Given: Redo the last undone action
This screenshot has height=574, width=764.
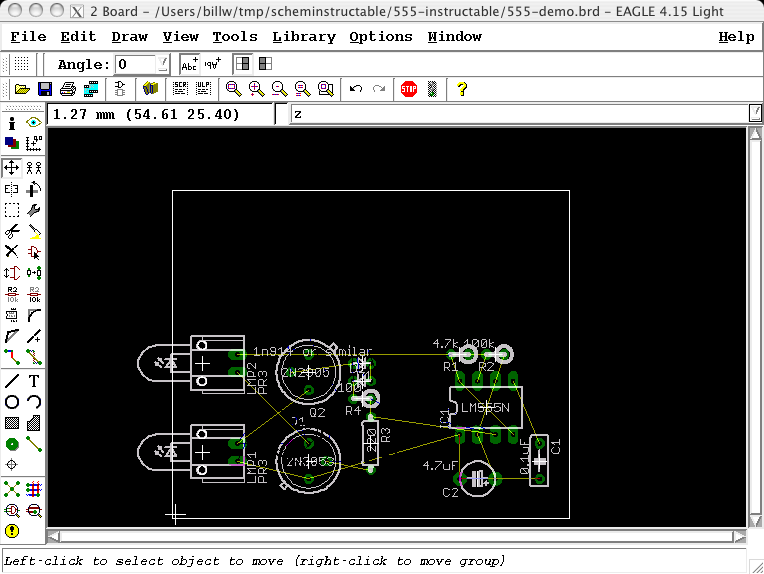Looking at the screenshot, I should pyautogui.click(x=379, y=89).
